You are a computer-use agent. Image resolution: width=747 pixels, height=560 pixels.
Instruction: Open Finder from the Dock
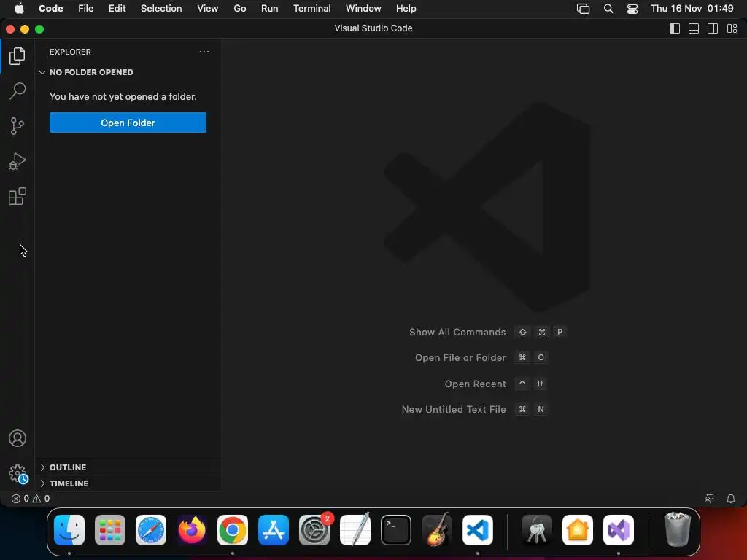click(x=69, y=530)
